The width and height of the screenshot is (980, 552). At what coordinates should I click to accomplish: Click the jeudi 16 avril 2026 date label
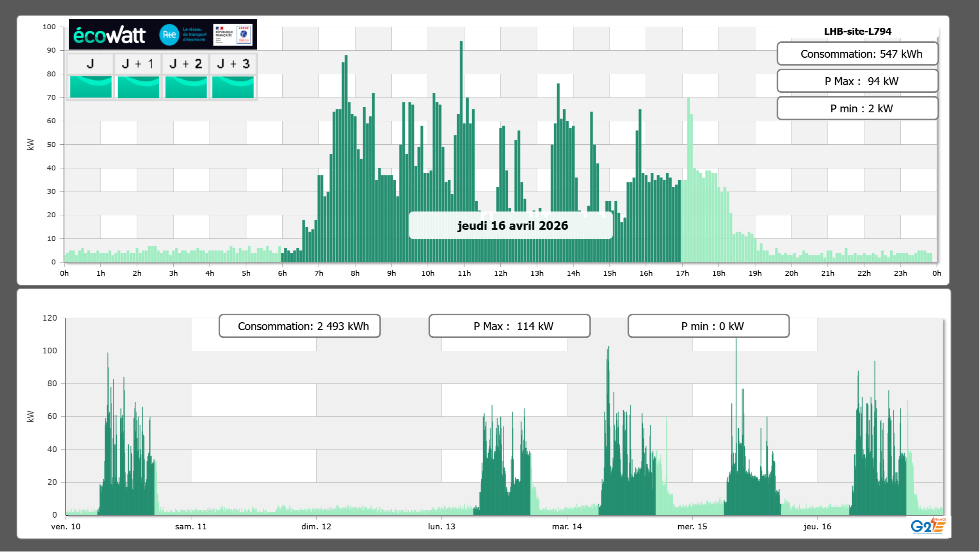tap(511, 225)
